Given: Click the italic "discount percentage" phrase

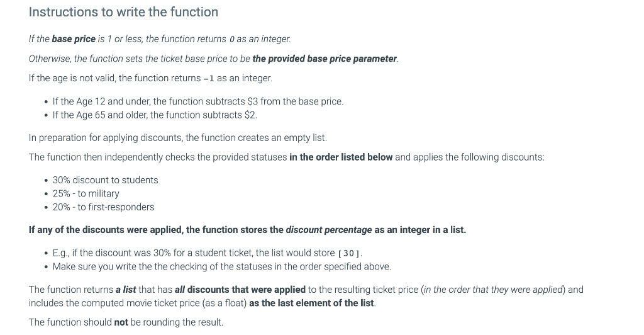Looking at the screenshot, I should click(x=328, y=230).
